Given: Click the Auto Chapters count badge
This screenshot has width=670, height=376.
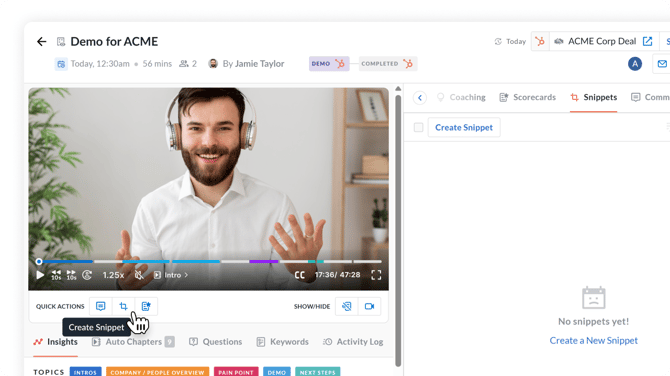Looking at the screenshot, I should [x=170, y=342].
